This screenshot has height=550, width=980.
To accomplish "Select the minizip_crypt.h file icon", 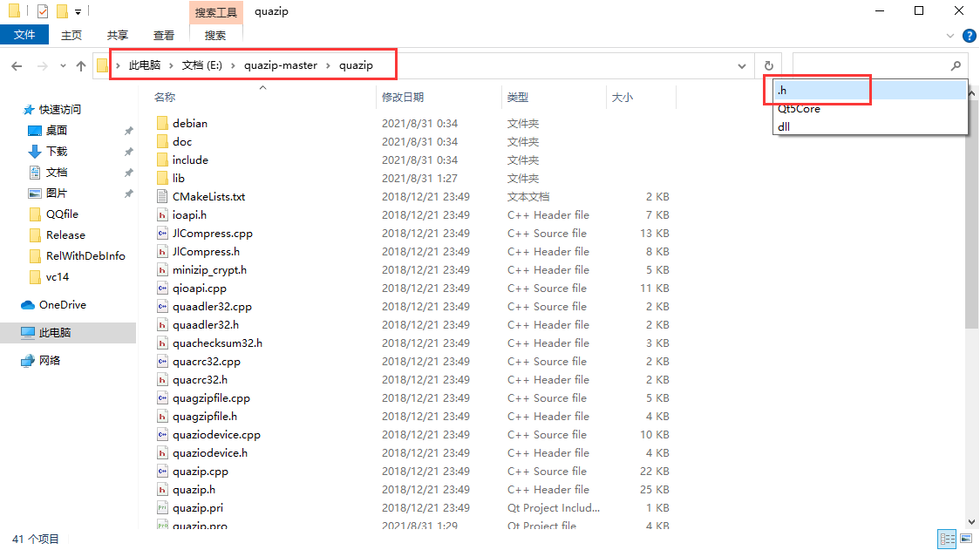I will [162, 270].
